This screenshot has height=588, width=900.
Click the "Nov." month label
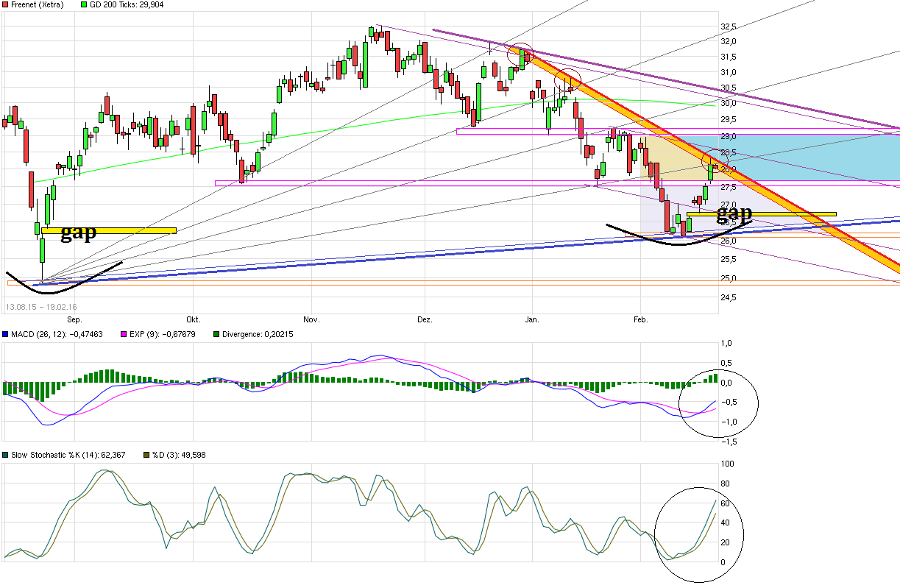coord(311,320)
